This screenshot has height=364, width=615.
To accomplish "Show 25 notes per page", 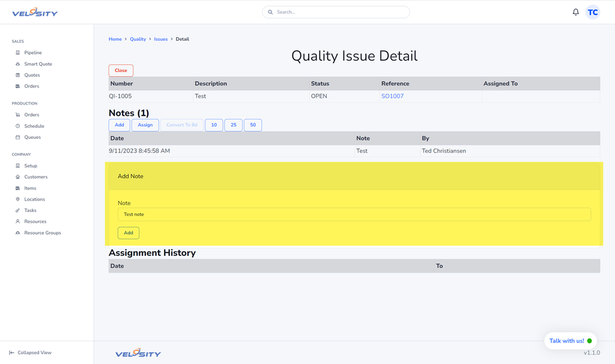I will click(x=234, y=125).
